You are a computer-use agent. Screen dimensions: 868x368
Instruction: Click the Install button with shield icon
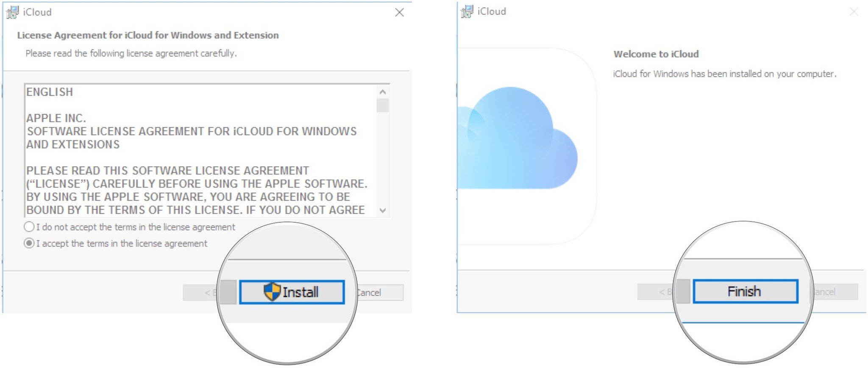click(292, 292)
